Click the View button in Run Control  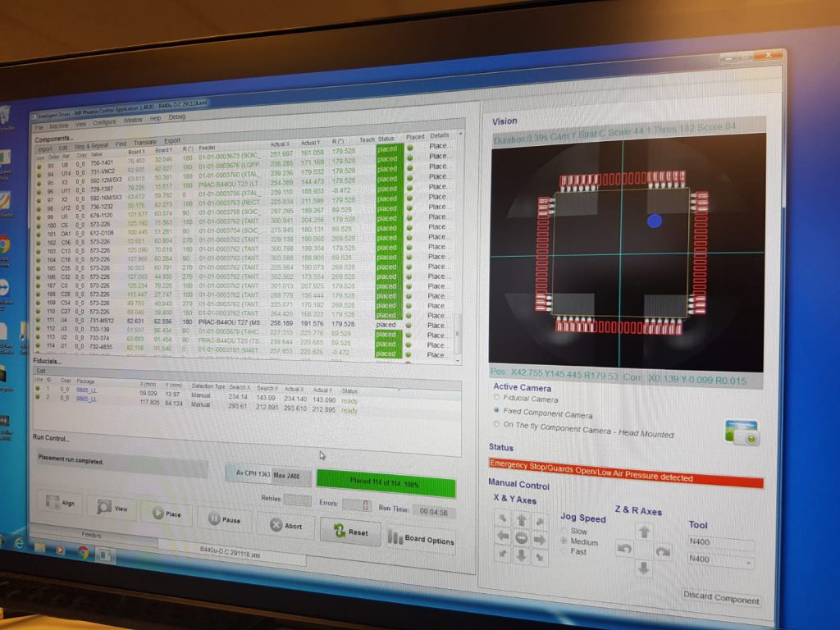[x=112, y=507]
